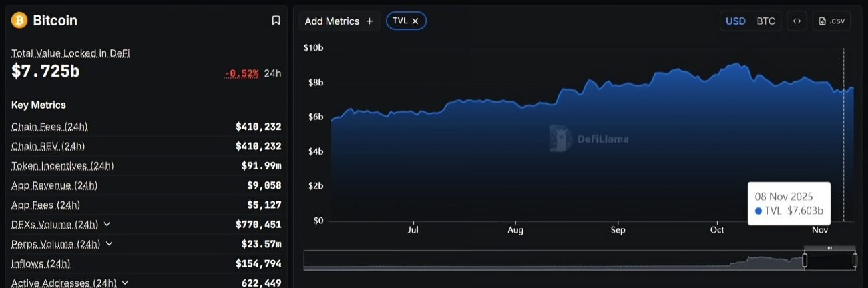Click the left range slider handle
This screenshot has height=288, width=868.
(x=805, y=260)
